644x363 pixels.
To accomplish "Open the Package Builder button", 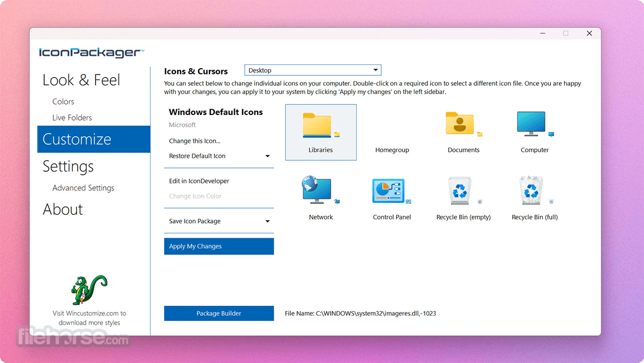I will click(219, 314).
